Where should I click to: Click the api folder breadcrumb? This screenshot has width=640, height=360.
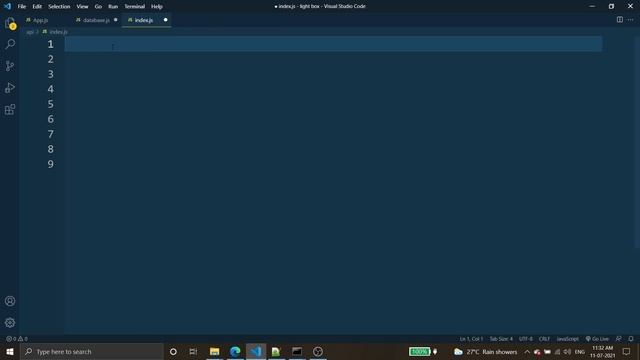(30, 31)
